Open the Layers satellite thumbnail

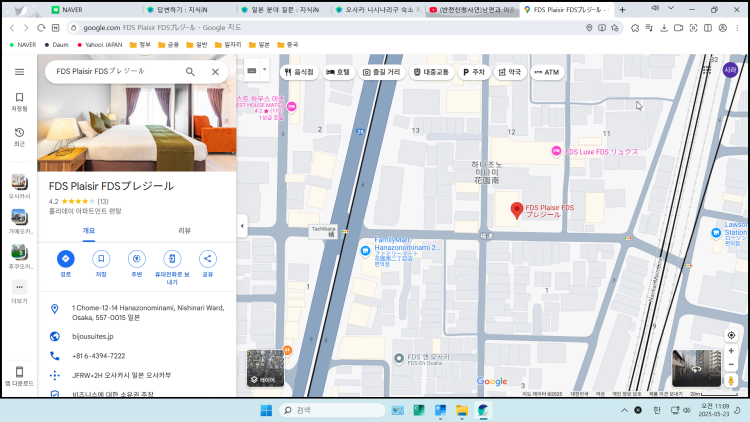(x=265, y=368)
